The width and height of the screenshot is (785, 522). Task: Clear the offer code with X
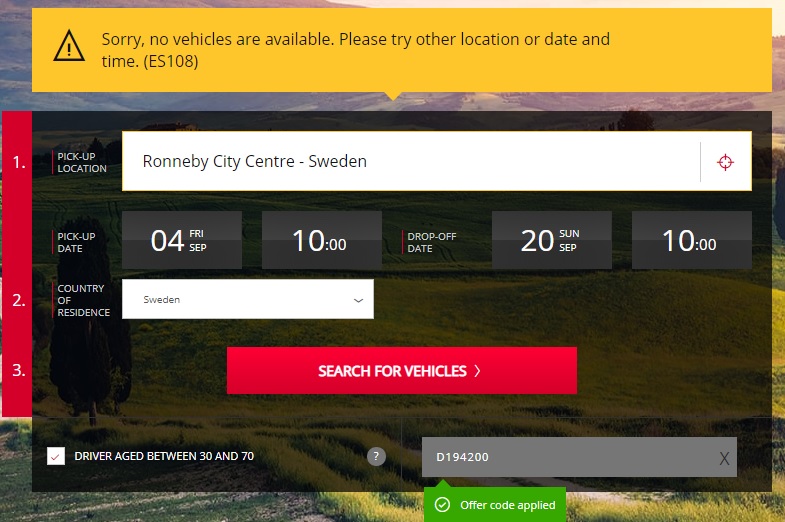724,458
